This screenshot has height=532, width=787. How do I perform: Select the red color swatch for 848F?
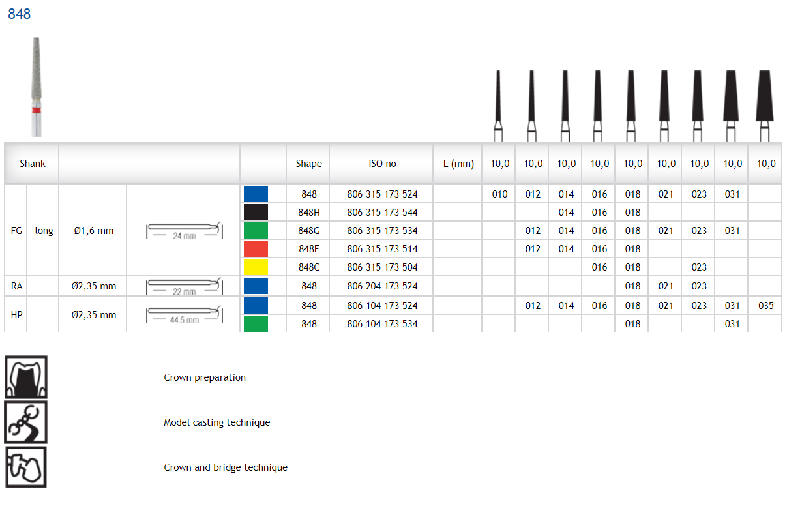pos(256,249)
